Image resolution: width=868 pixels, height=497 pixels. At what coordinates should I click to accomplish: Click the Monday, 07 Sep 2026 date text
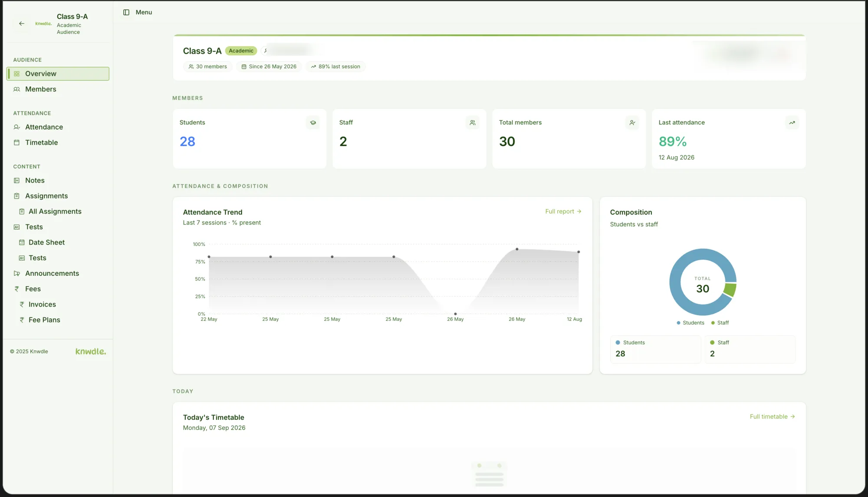[x=214, y=428]
